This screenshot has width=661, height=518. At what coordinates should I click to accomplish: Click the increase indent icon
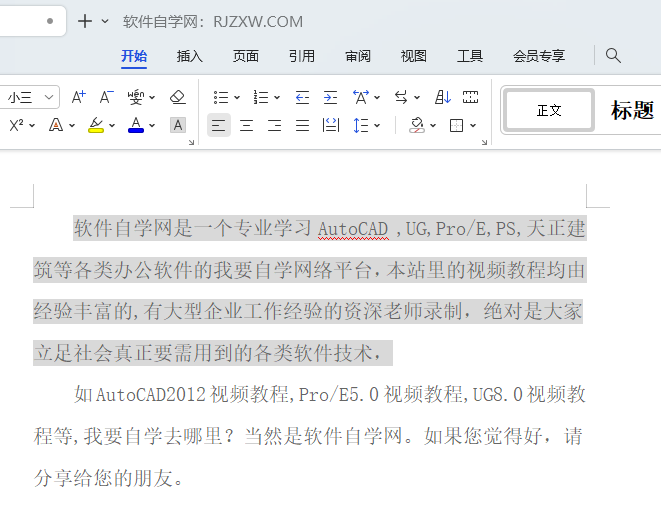[x=330, y=97]
